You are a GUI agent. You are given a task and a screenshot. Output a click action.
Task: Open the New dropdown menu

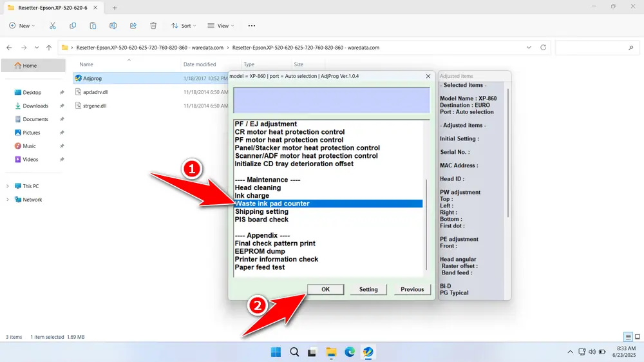[22, 26]
